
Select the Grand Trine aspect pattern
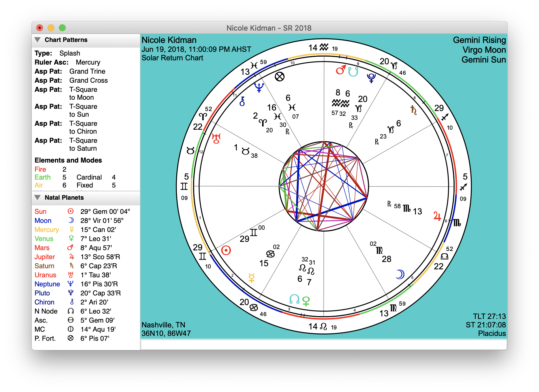(87, 71)
